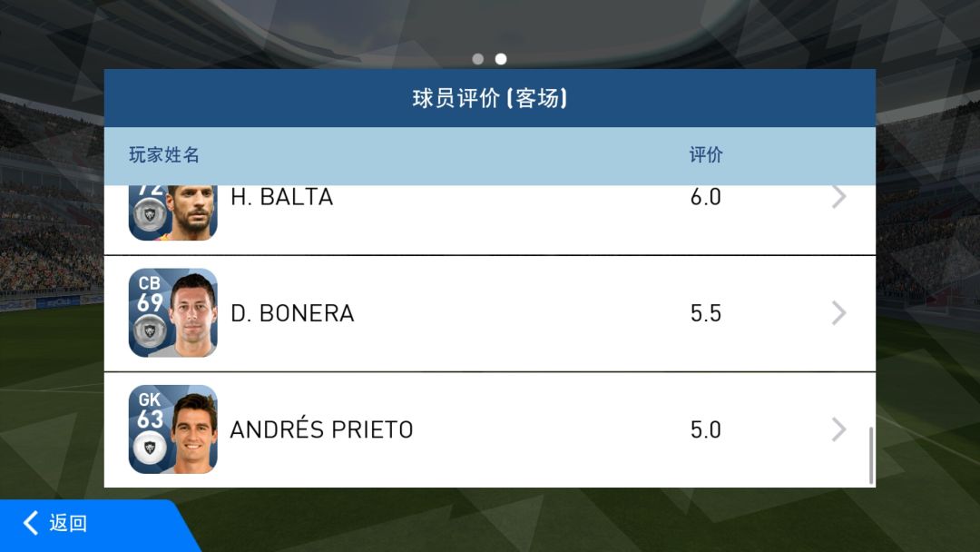Click the team badge on PRIETO's card
The height and width of the screenshot is (552, 980).
150,447
